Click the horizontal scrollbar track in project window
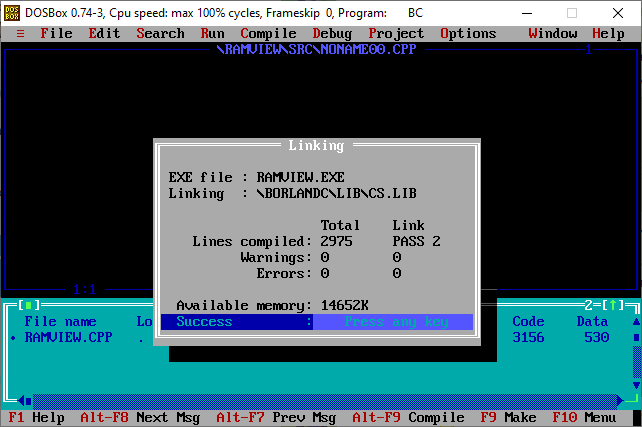This screenshot has width=642, height=427. pos(324,401)
